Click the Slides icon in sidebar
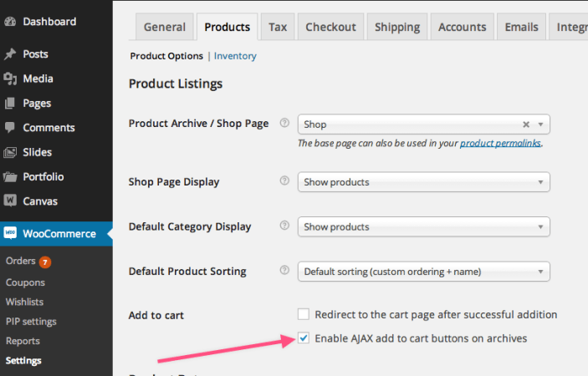 coord(10,152)
